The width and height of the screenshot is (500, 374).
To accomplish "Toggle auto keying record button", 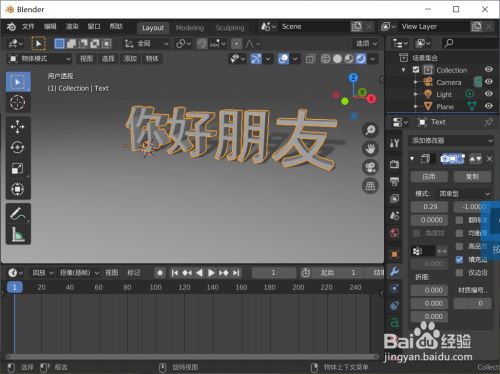I will coord(160,273).
